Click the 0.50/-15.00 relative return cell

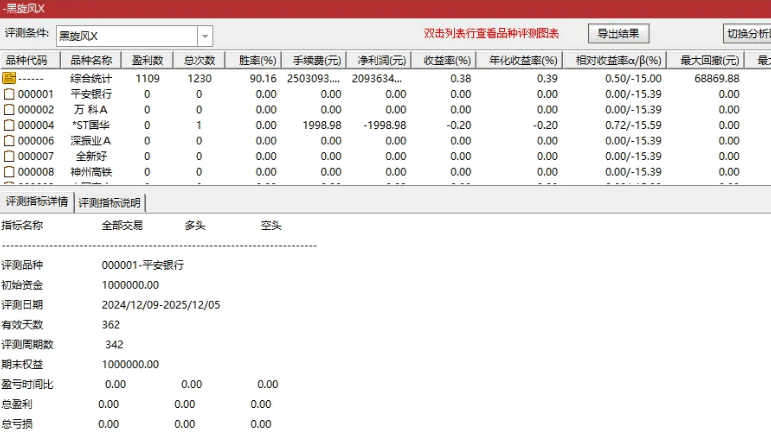coord(633,78)
